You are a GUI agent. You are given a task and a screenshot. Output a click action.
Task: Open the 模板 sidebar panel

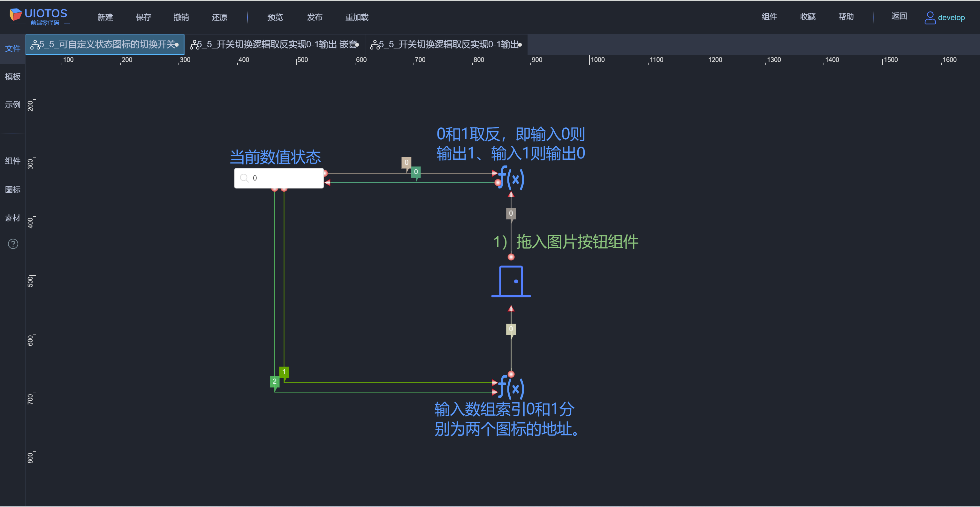click(x=12, y=76)
